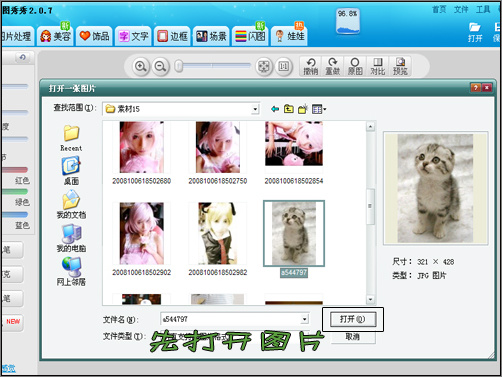Click the up one folder level icon

(289, 109)
